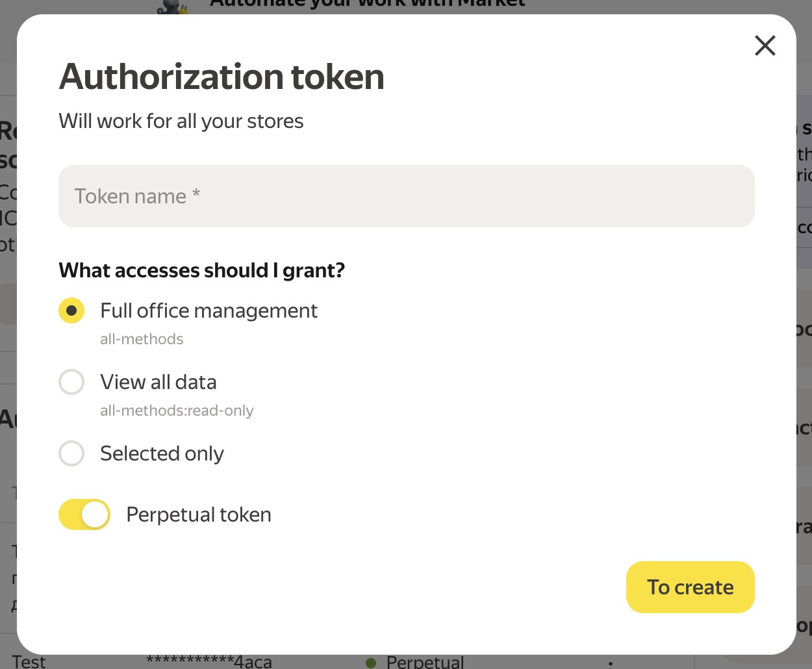Turn off the Perpetual token switch
The height and width of the screenshot is (669, 812).
click(84, 514)
